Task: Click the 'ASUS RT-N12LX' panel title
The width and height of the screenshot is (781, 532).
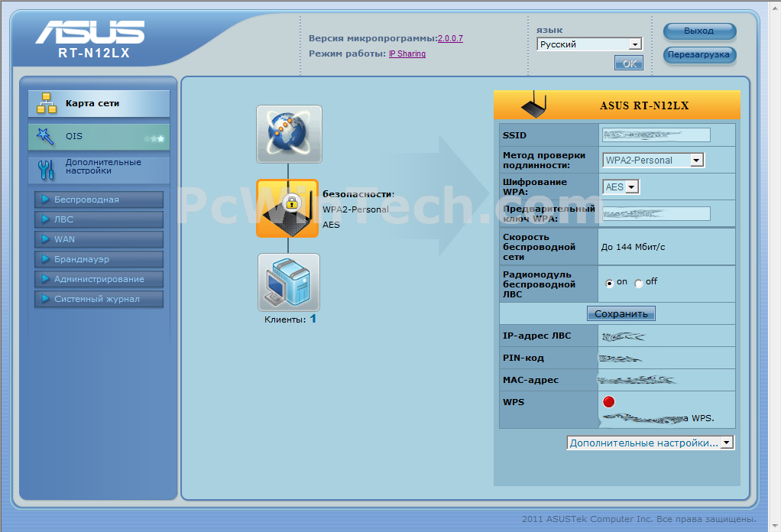Action: point(644,105)
